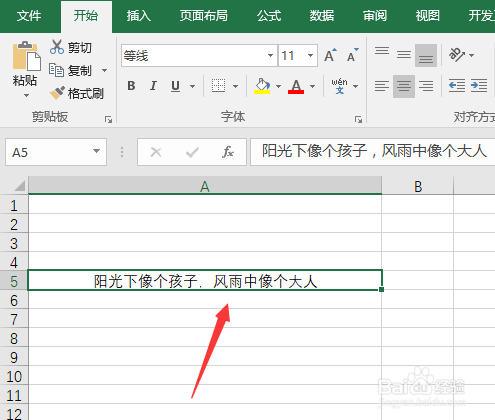Click cell A5 with Chinese text

pyautogui.click(x=205, y=281)
